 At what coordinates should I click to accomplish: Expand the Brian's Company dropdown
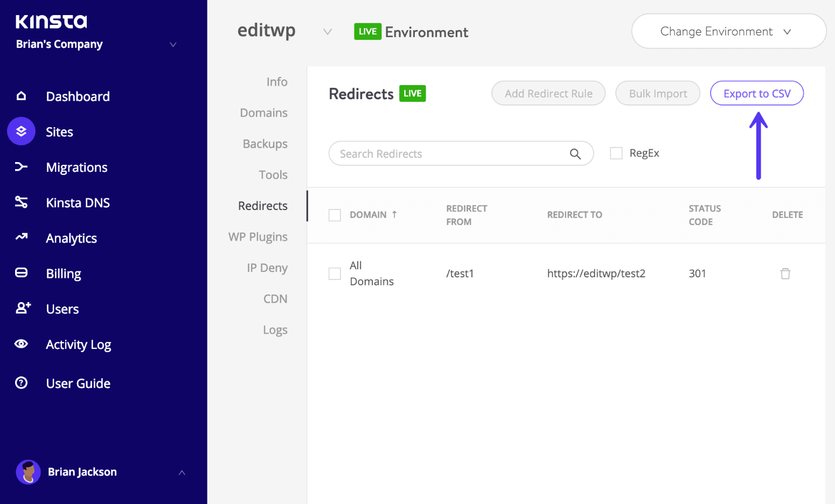[x=173, y=45]
